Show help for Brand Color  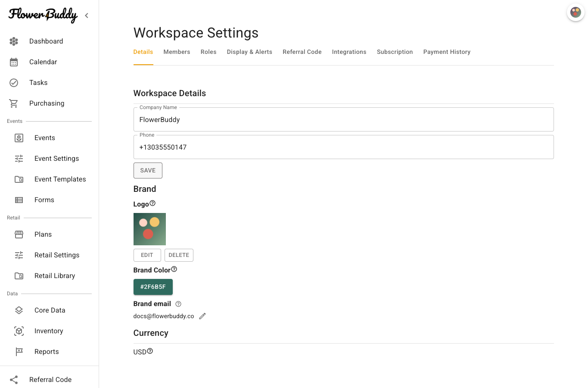click(174, 269)
